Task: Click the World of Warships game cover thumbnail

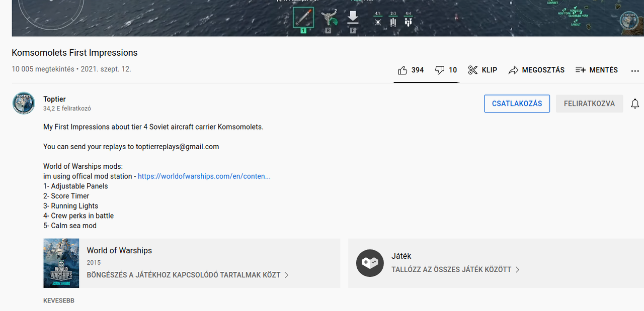Action: [x=61, y=263]
